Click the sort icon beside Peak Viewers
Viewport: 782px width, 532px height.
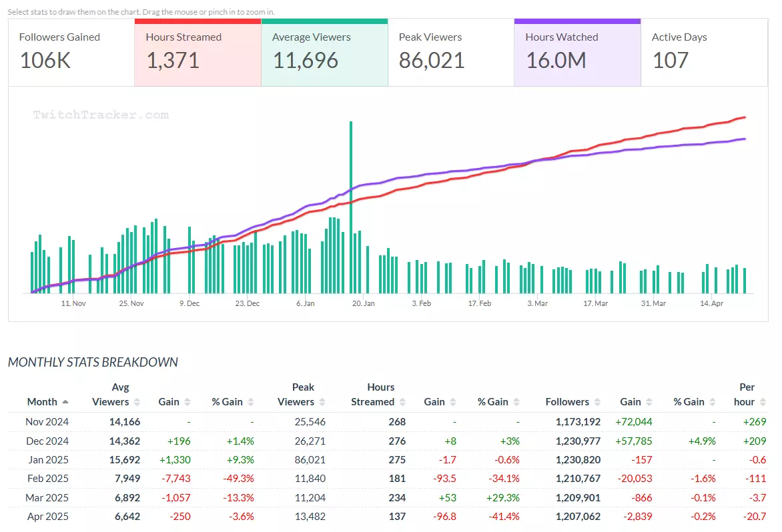pyautogui.click(x=322, y=402)
